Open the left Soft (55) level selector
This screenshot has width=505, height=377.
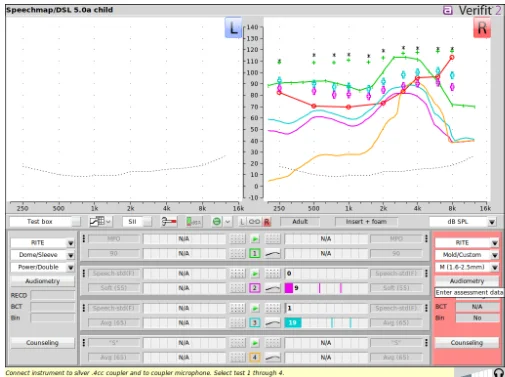point(114,288)
